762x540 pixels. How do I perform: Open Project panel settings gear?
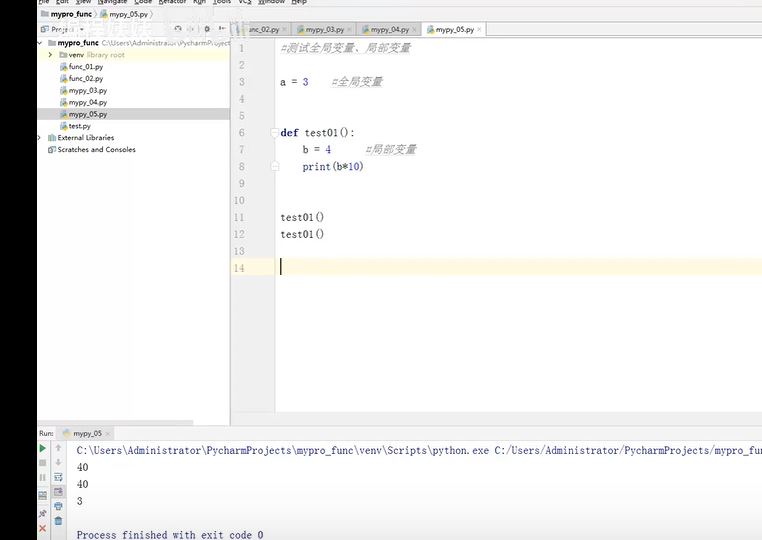pyautogui.click(x=207, y=29)
